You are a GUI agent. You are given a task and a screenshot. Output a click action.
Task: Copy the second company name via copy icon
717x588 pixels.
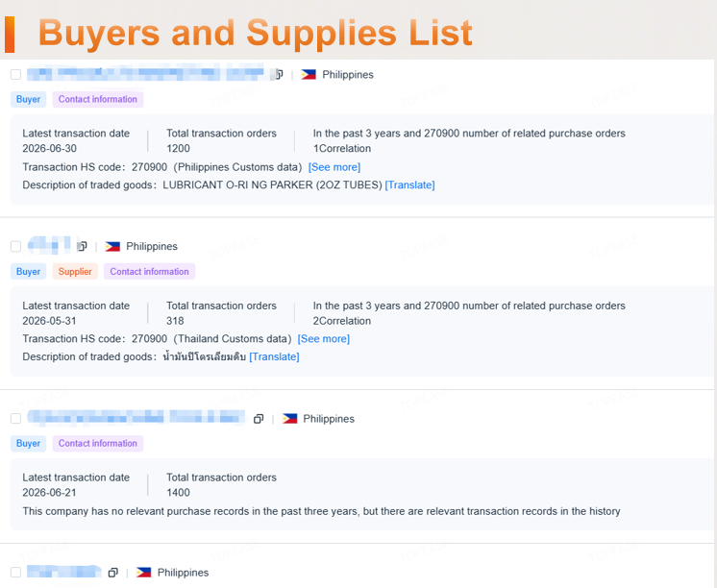pyautogui.click(x=83, y=247)
